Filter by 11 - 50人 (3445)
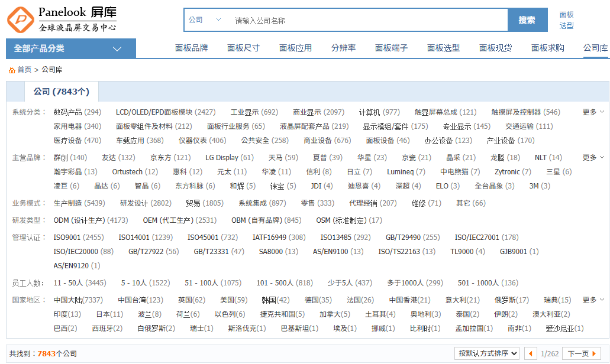This screenshot has width=610, height=364. click(x=80, y=283)
